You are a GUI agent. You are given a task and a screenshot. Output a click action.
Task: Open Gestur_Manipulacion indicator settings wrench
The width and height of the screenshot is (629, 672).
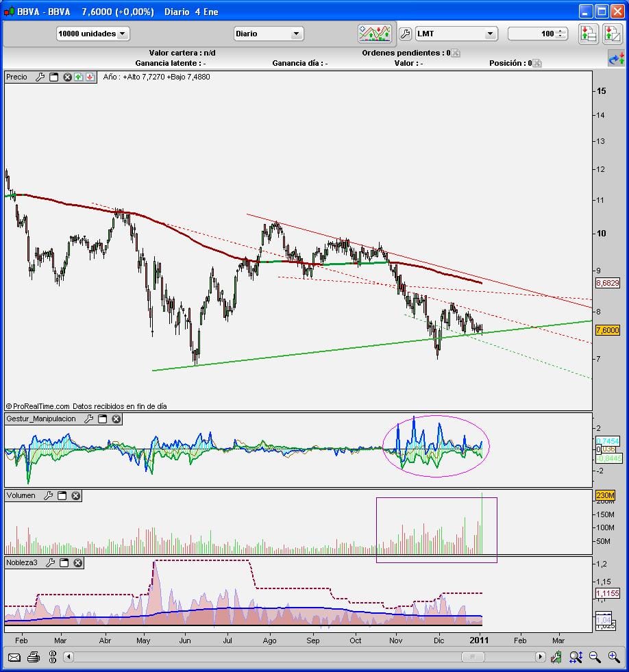click(88, 419)
